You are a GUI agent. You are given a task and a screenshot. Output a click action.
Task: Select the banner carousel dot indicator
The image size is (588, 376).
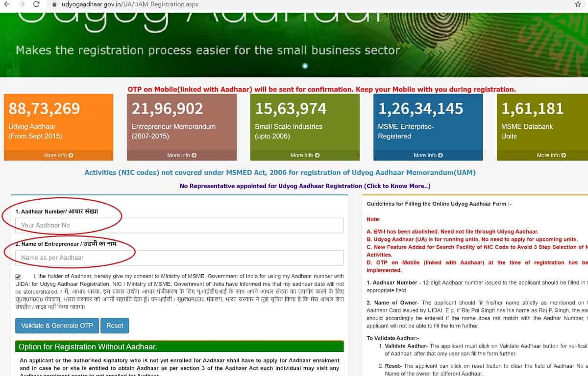click(x=305, y=66)
